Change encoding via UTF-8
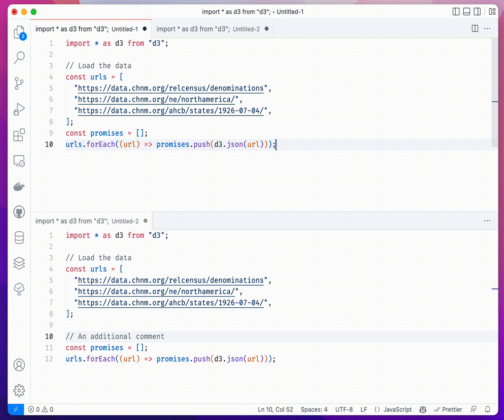 click(344, 409)
